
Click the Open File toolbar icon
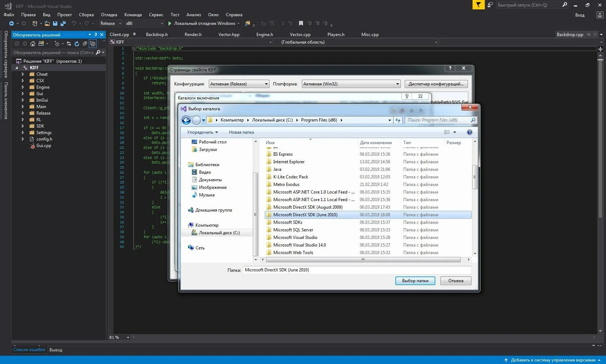tap(47, 23)
